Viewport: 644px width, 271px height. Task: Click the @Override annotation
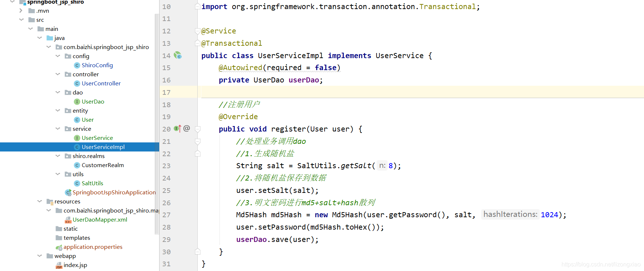tap(238, 117)
